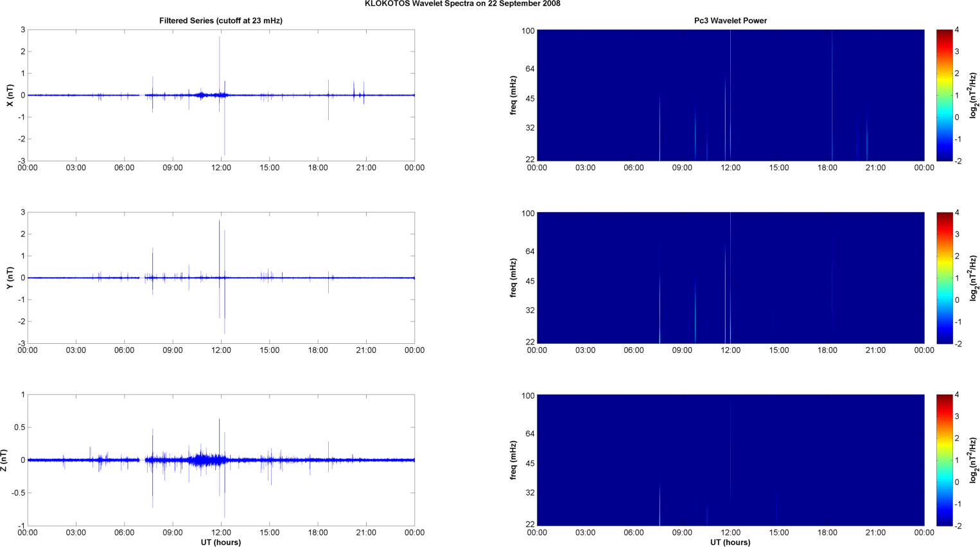Click the bottom wavelet plot's colorbar

pos(943,460)
